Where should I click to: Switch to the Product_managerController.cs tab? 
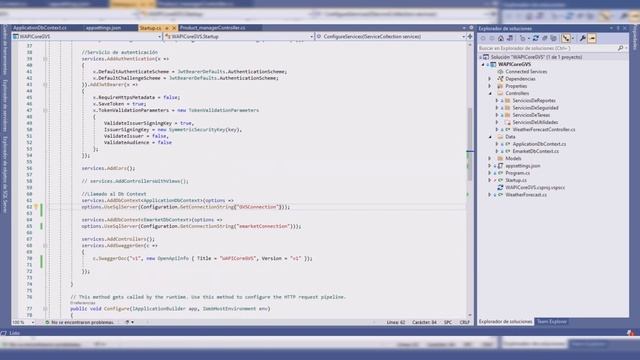[x=213, y=28]
